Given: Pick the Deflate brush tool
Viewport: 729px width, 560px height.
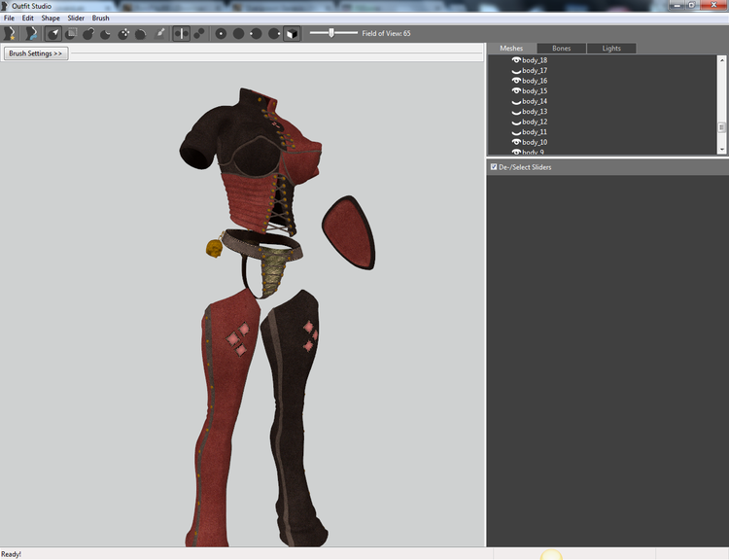Looking at the screenshot, I should click(x=106, y=33).
